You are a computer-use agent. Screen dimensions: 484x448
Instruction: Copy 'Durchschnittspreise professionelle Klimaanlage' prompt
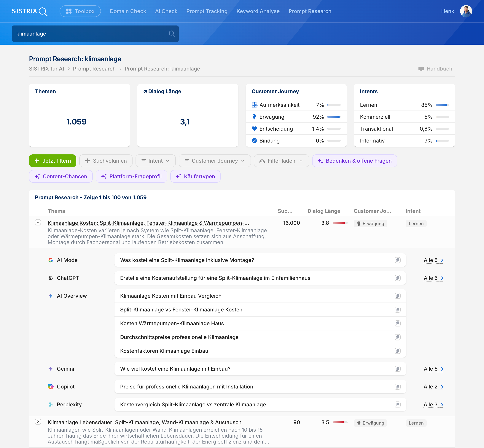click(397, 337)
